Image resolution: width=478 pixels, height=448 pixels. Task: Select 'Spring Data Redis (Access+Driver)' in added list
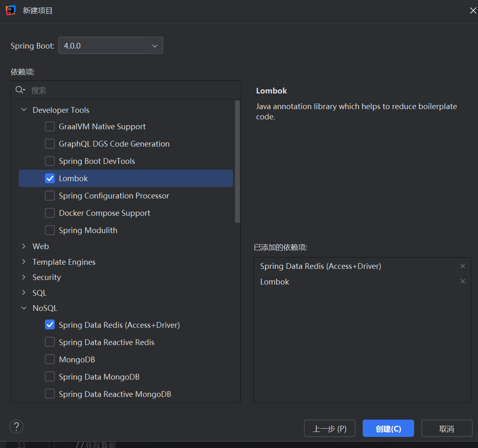(x=320, y=266)
